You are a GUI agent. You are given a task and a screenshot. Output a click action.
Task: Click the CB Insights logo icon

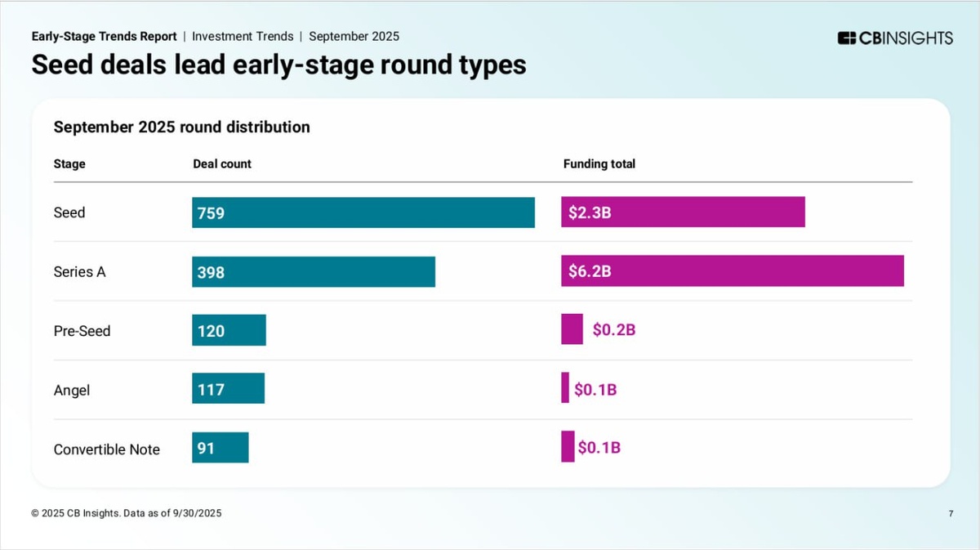pyautogui.click(x=847, y=38)
